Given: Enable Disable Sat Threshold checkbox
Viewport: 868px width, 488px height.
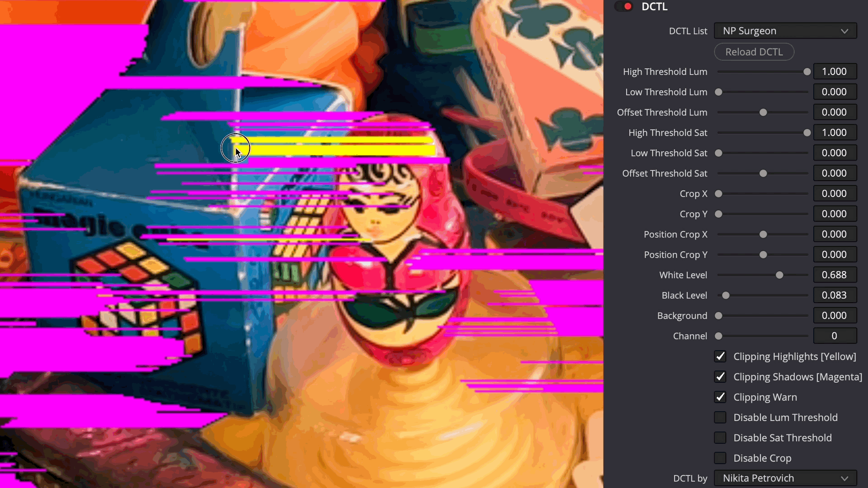Looking at the screenshot, I should (721, 438).
